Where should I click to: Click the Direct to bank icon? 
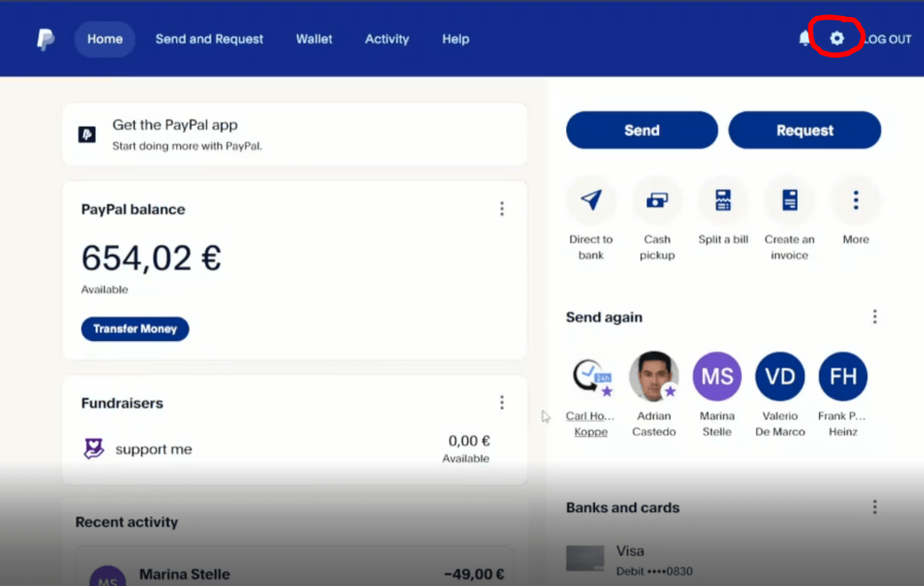coord(591,201)
